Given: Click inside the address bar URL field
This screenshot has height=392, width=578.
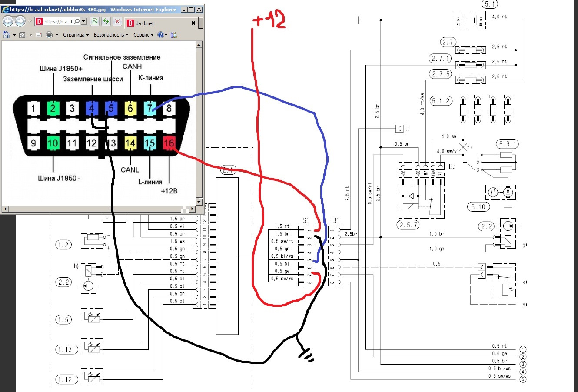Looking at the screenshot, I should [x=59, y=21].
